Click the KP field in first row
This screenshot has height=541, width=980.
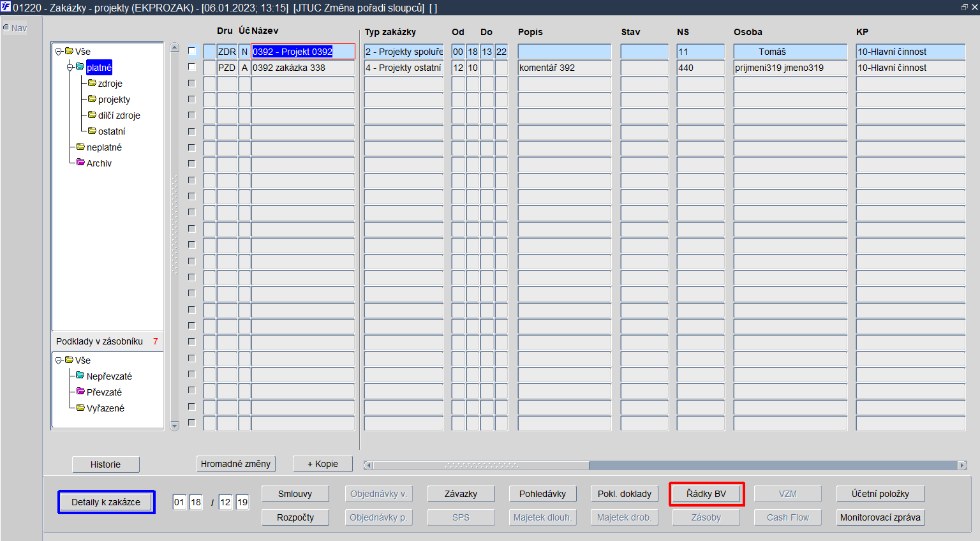(910, 52)
